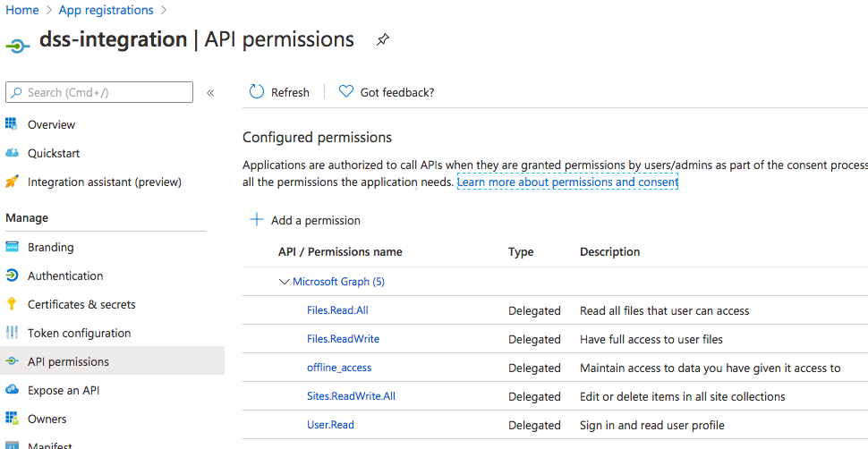Click the plus icon to add permission

pos(257,220)
